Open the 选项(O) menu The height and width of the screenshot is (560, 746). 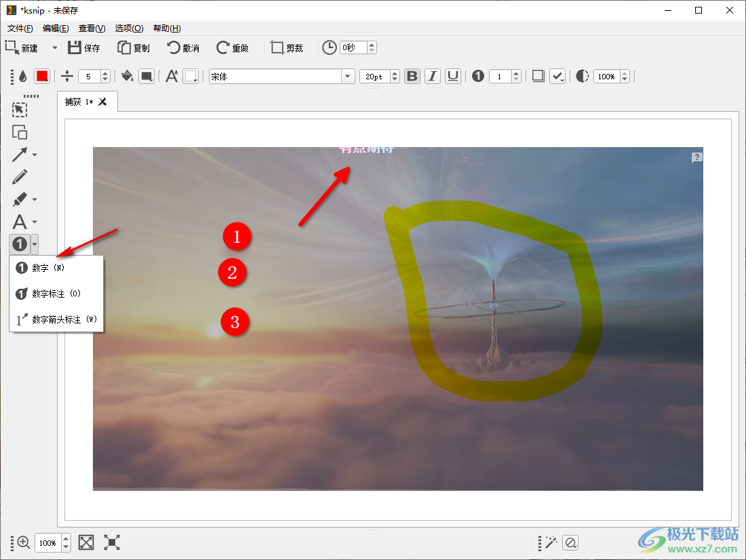click(x=129, y=28)
